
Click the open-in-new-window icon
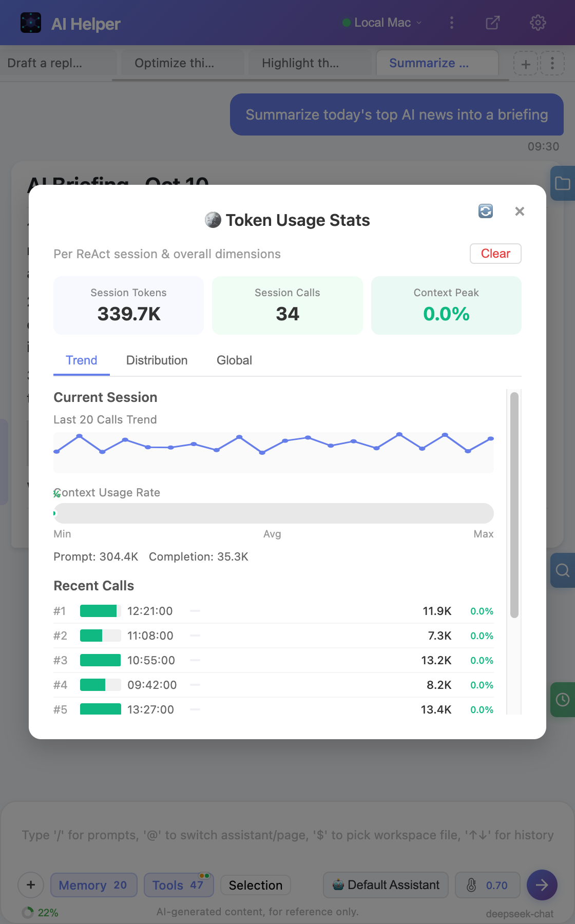(x=493, y=23)
